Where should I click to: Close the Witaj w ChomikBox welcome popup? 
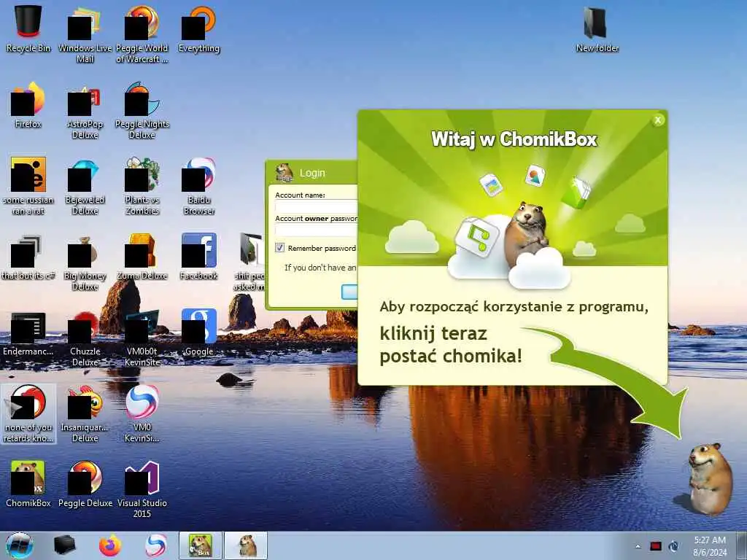tap(658, 120)
